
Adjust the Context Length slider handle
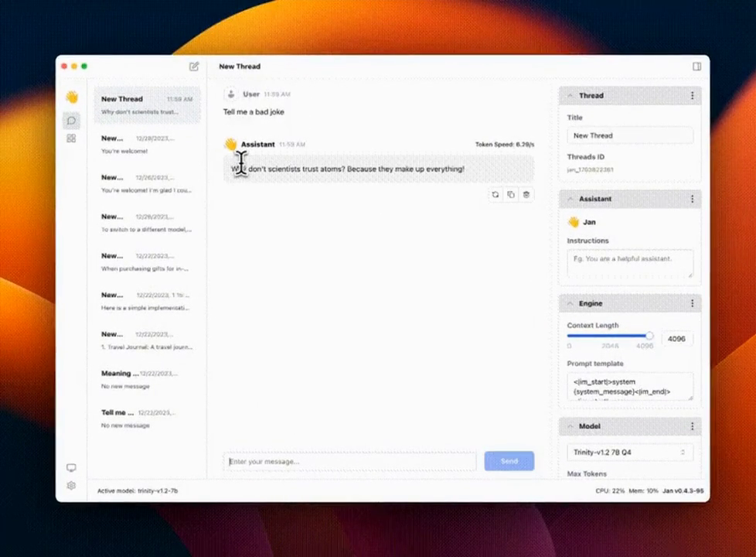pyautogui.click(x=649, y=336)
